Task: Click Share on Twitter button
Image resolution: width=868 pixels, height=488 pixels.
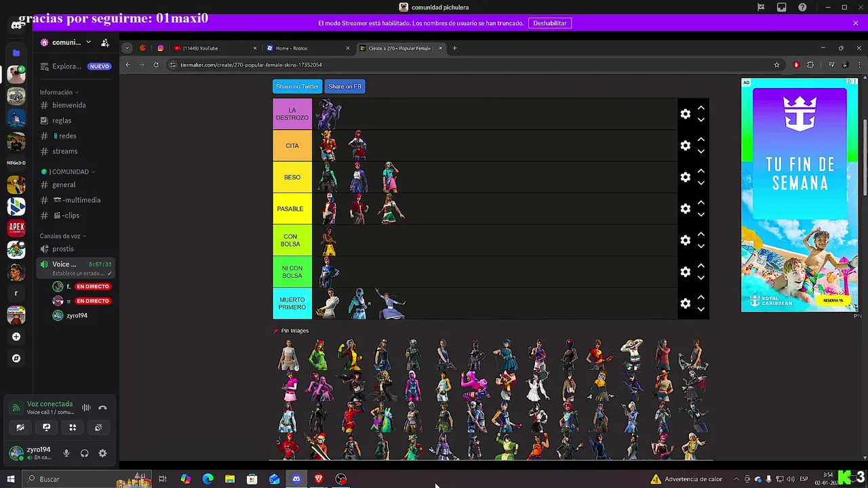Action: pyautogui.click(x=297, y=86)
